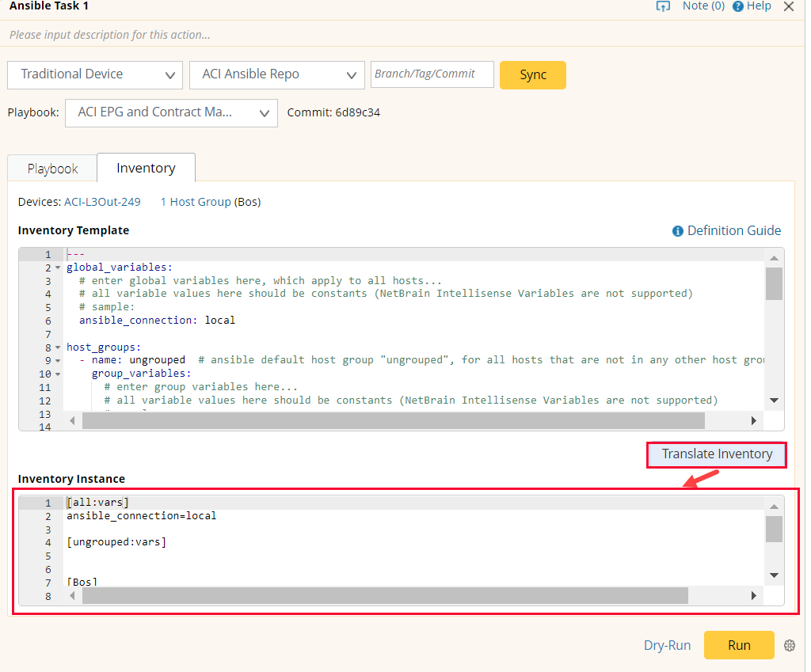This screenshot has height=672, width=811.
Task: Click the Inventory Template horizontal scrollbar
Action: pyautogui.click(x=393, y=420)
